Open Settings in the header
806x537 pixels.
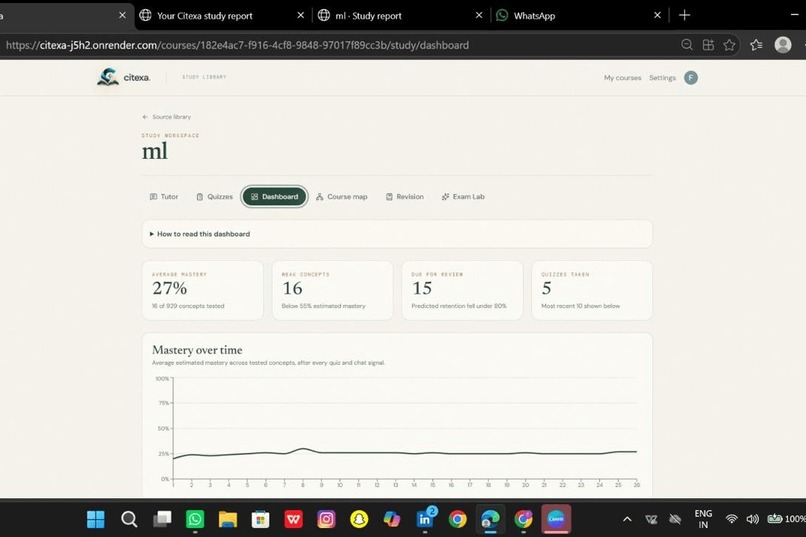pos(662,78)
